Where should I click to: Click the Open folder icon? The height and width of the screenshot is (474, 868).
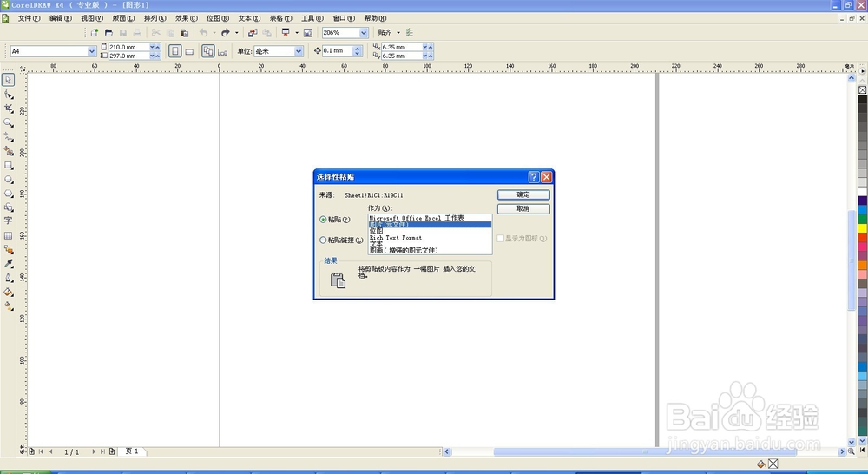[108, 33]
